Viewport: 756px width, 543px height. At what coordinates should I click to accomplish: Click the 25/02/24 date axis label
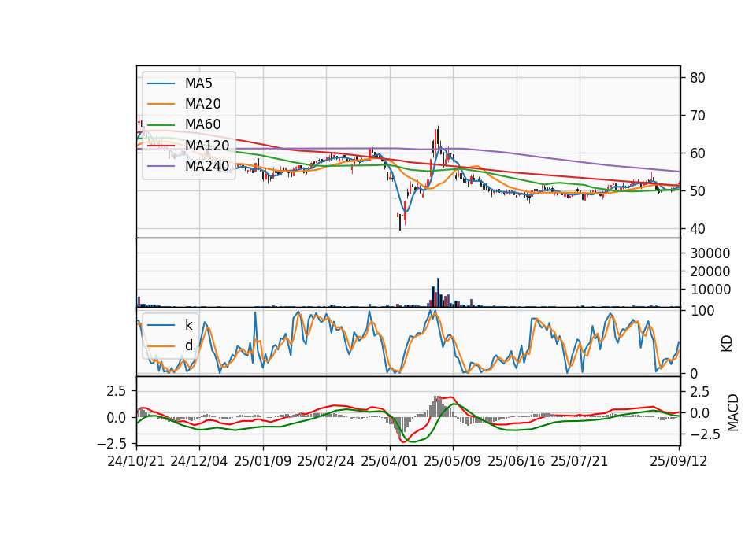pos(326,462)
